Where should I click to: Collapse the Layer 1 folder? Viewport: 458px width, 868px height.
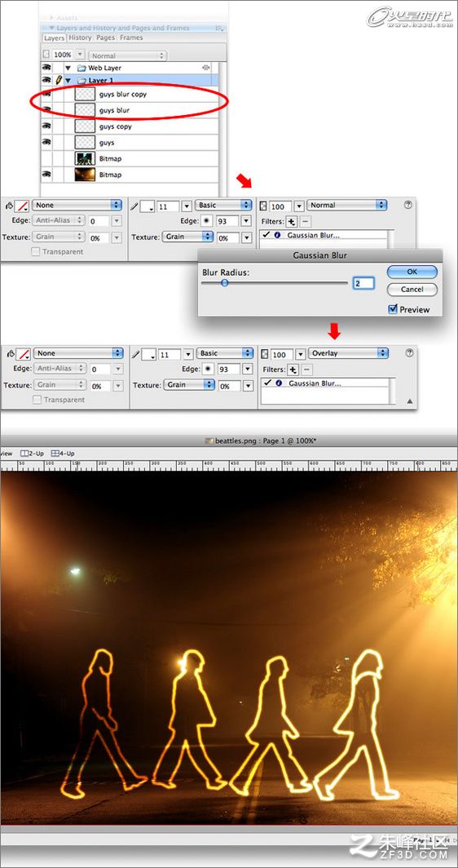click(68, 81)
